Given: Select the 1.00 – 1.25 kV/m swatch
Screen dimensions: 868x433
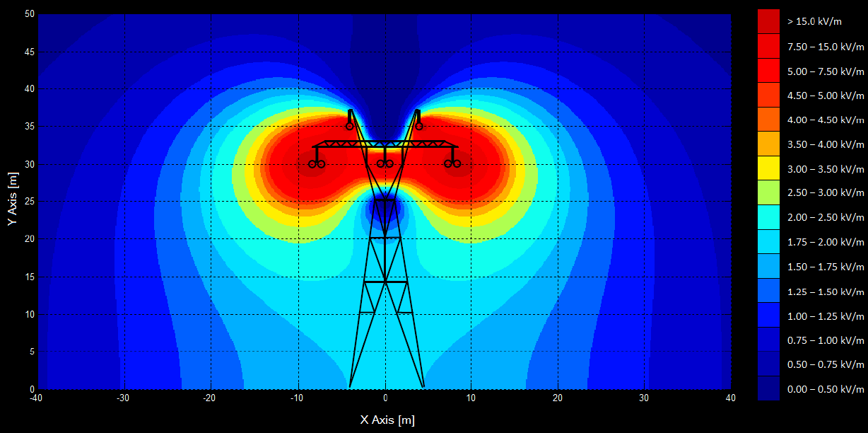Looking at the screenshot, I should coord(768,316).
